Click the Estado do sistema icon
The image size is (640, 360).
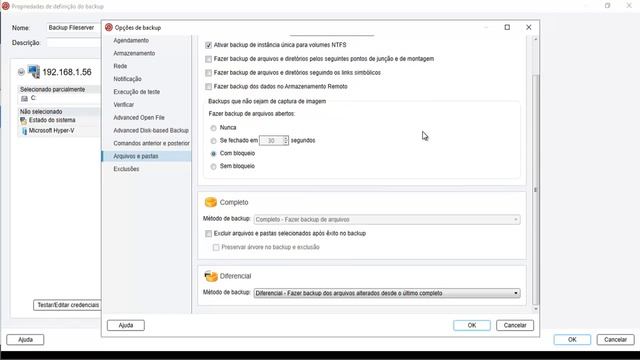pos(24,120)
